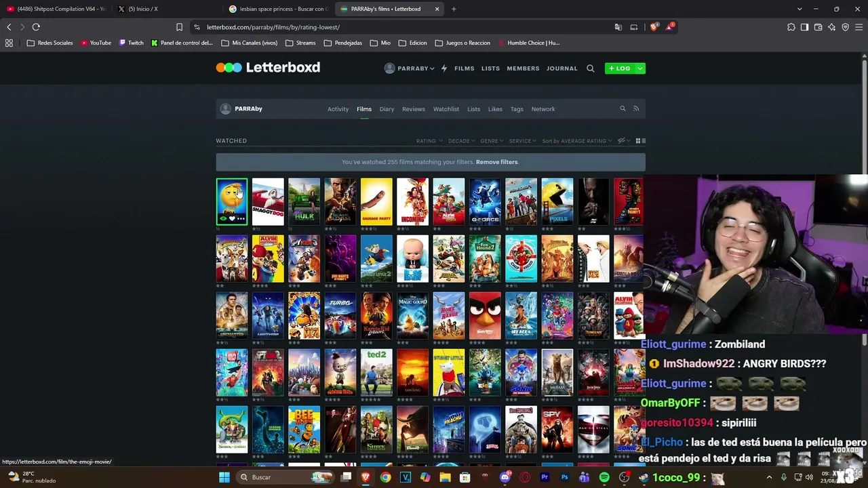
Task: Click the green LOG button
Action: tap(620, 68)
